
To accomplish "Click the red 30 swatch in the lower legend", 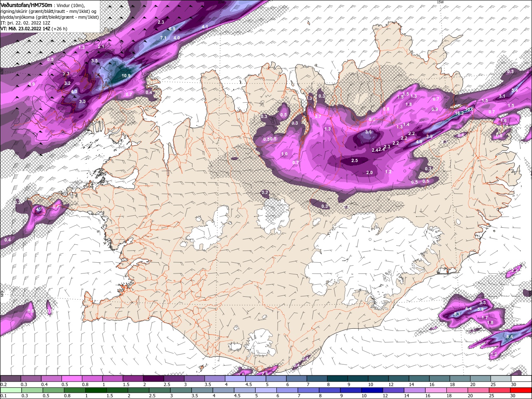I will point(521,390).
